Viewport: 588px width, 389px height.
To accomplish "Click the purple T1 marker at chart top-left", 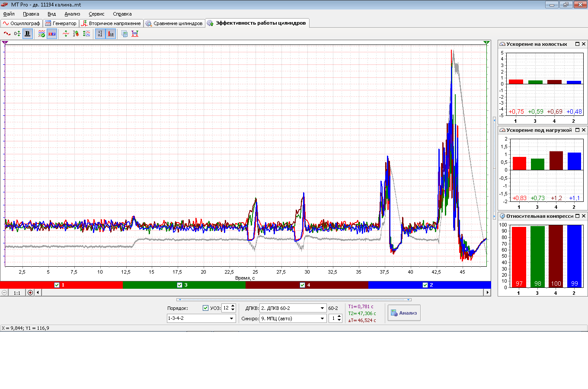I will click(5, 42).
